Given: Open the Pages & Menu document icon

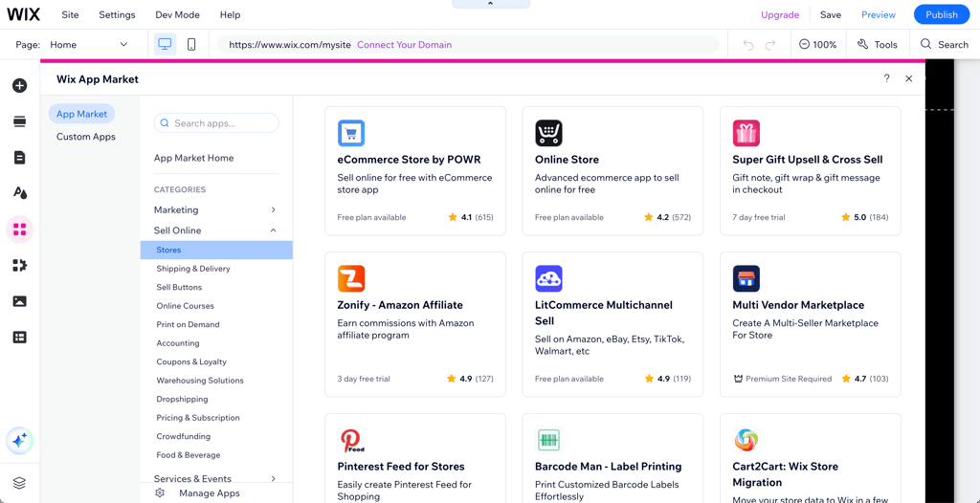Looking at the screenshot, I should (19, 158).
